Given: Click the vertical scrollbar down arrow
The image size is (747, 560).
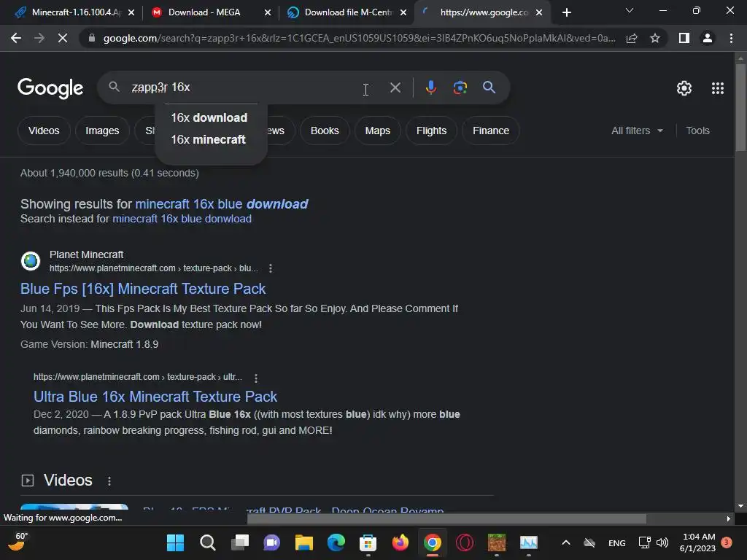Looking at the screenshot, I should click(x=740, y=506).
